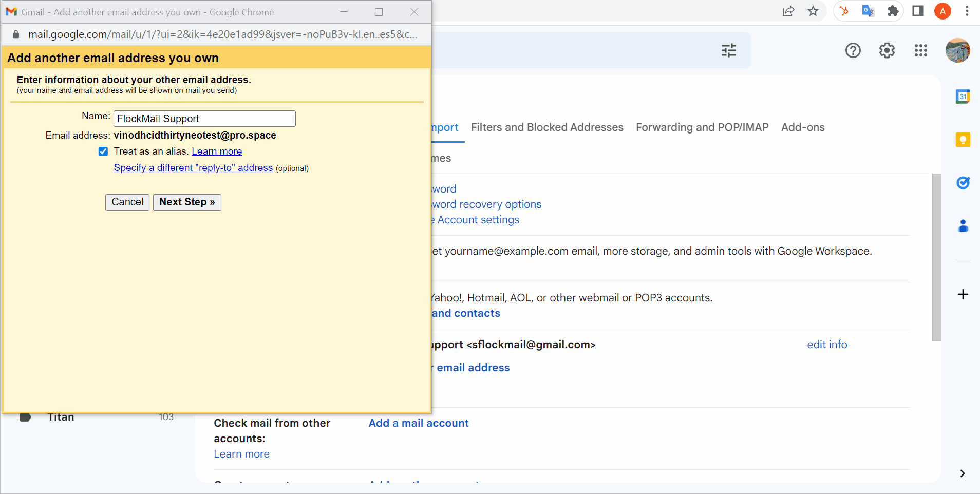Open Contacts in the side panel
980x494 pixels.
[x=963, y=226]
